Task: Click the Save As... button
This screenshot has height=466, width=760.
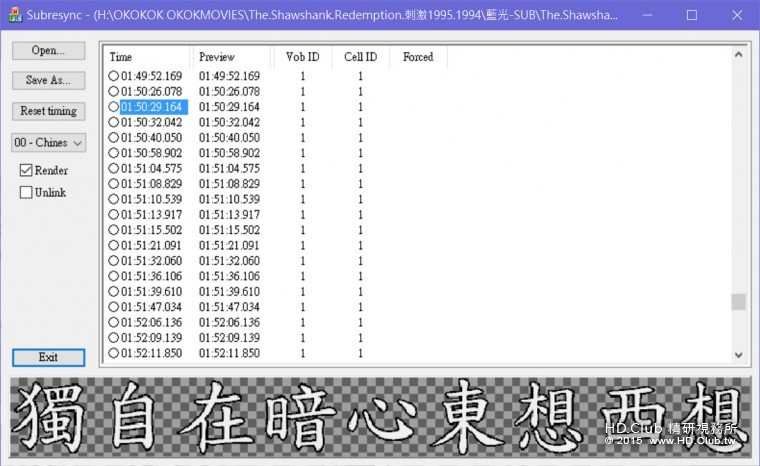Action: (x=48, y=80)
